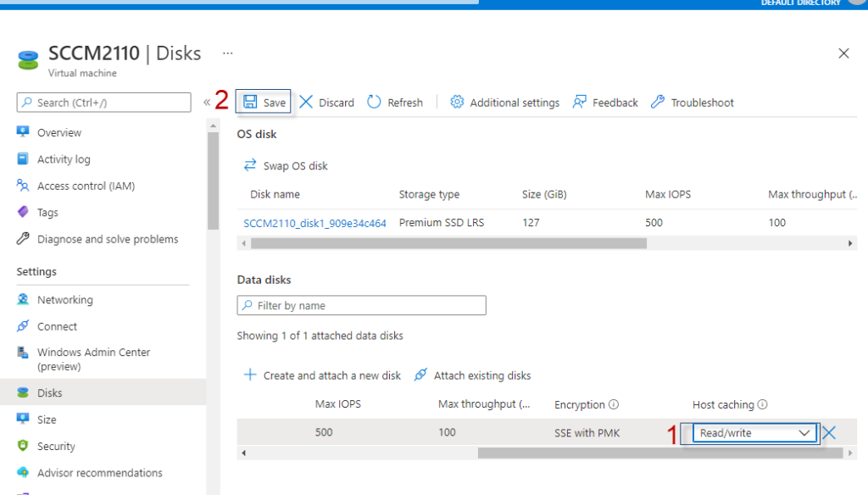Click the circular Refresh icon
This screenshot has height=495, width=868.
click(374, 102)
